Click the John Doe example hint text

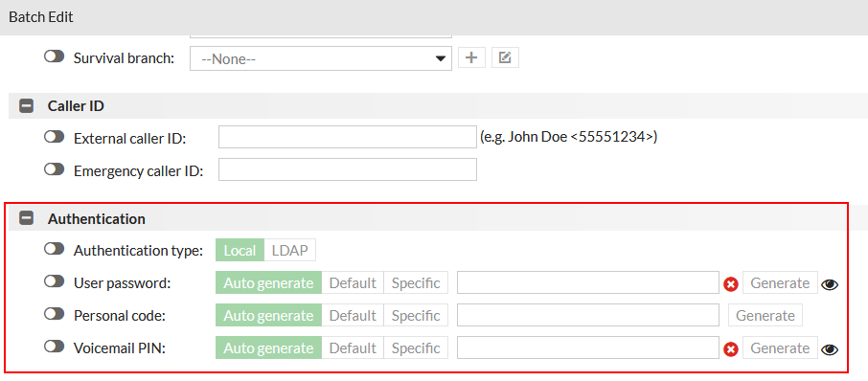[x=568, y=137]
